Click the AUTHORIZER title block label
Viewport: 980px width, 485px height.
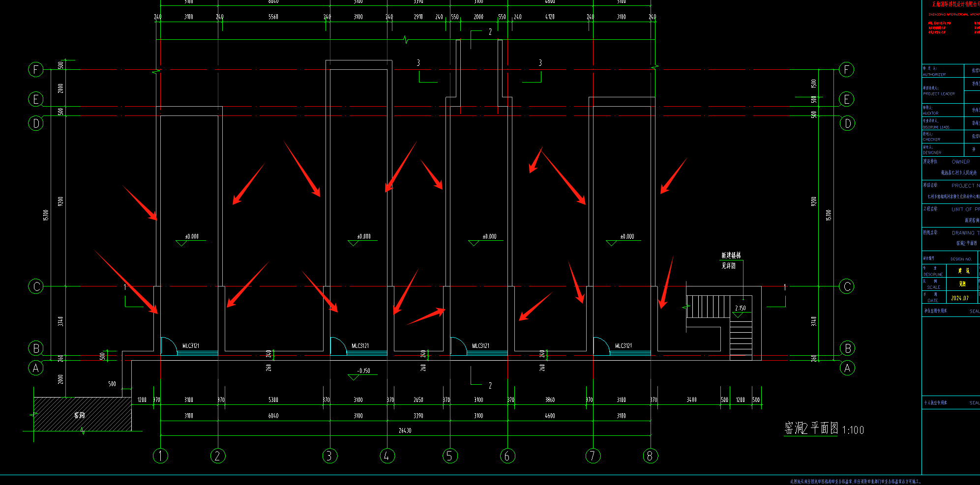pyautogui.click(x=934, y=75)
